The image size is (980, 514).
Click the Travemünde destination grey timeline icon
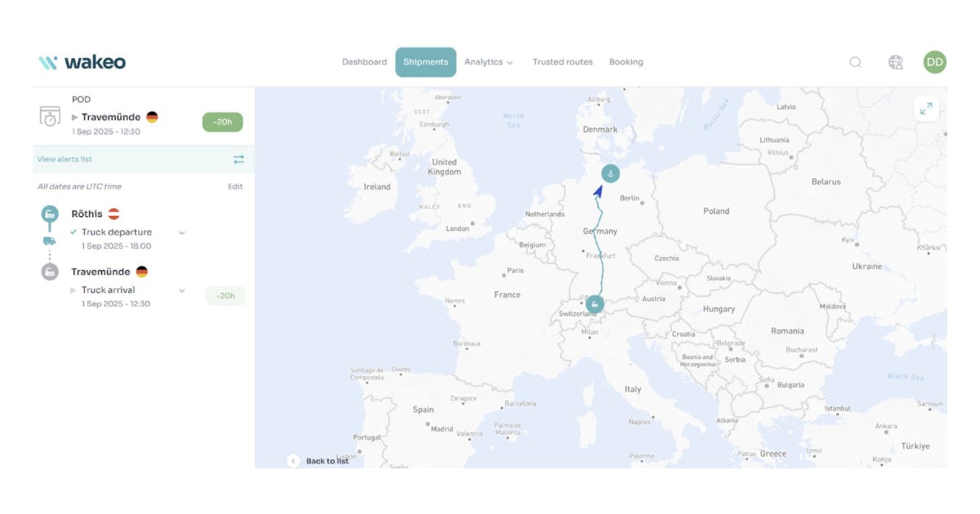tap(50, 272)
